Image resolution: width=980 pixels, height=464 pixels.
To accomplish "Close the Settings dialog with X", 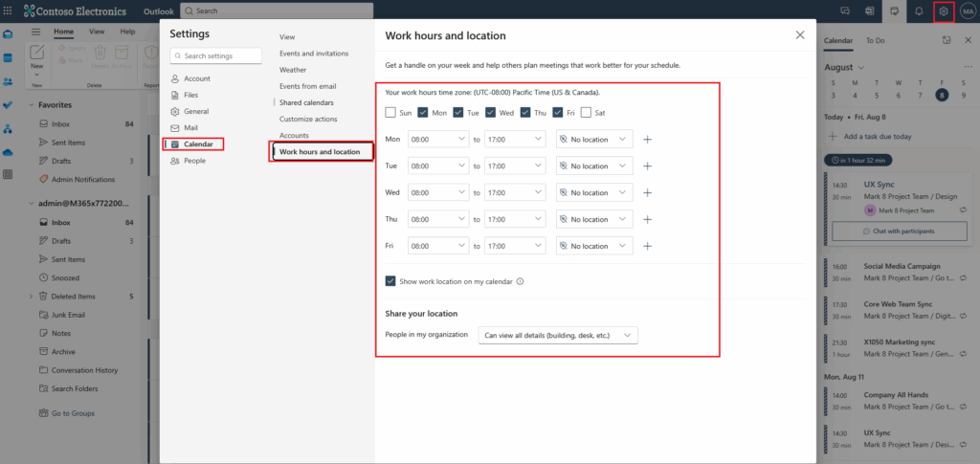I will pos(800,34).
